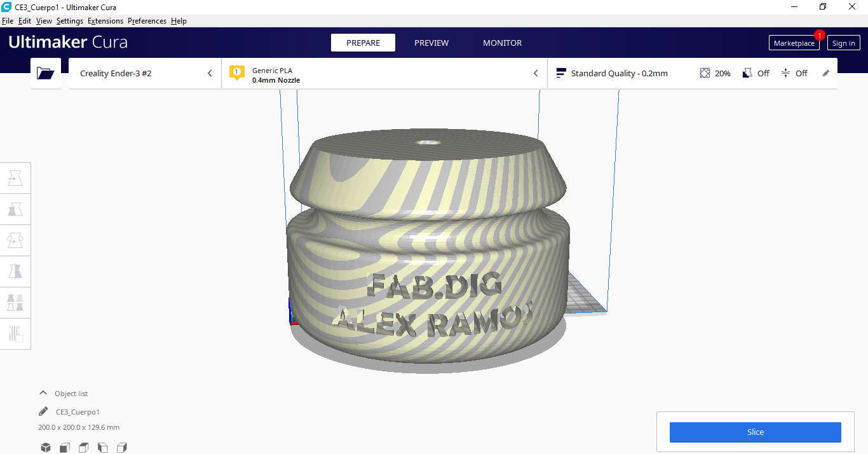Open the Settings menu
The image size is (868, 454).
70,21
